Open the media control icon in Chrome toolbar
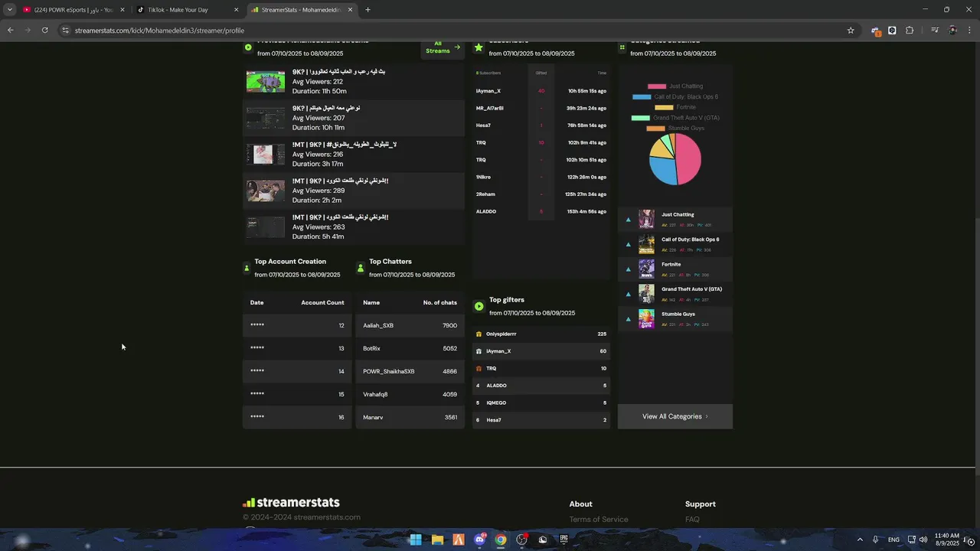Viewport: 980px width, 551px height. click(935, 30)
